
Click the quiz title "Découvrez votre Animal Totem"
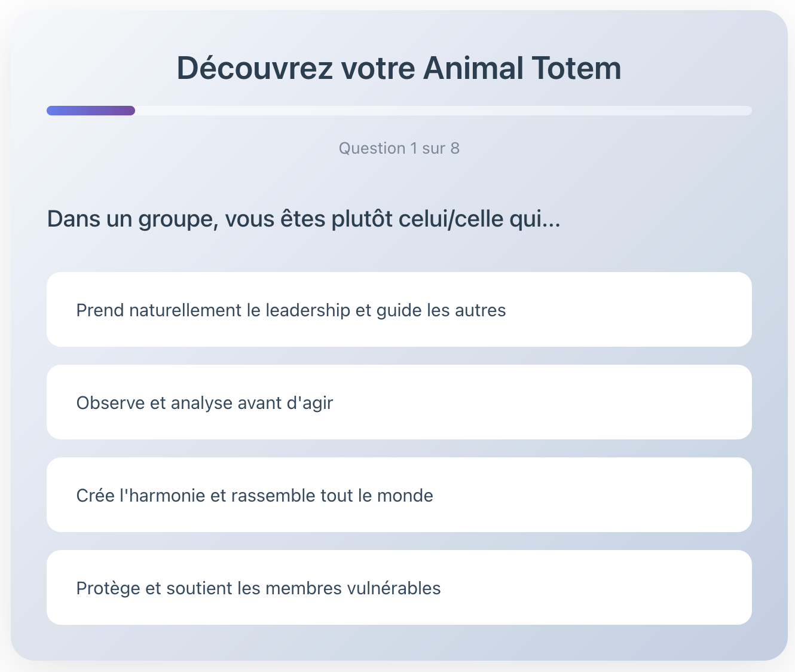pos(399,68)
